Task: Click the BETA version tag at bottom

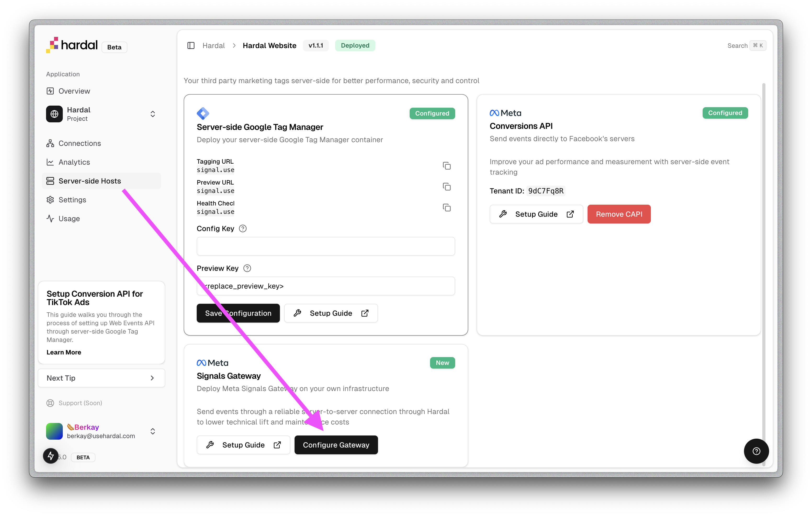Action: [83, 457]
